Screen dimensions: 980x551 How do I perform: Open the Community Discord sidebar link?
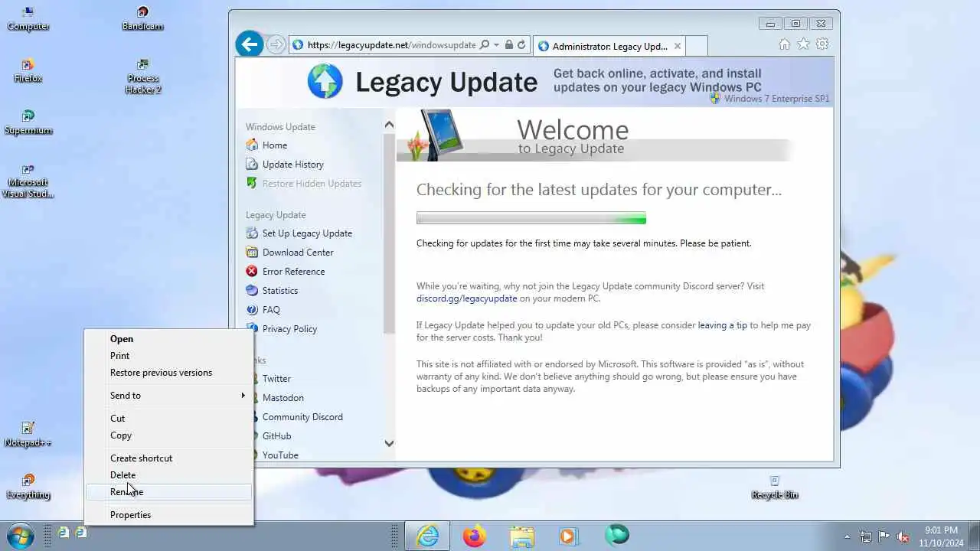[x=302, y=417]
